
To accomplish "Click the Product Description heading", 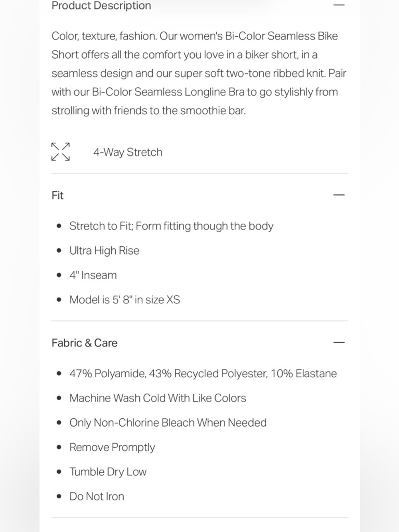I will pyautogui.click(x=101, y=6).
